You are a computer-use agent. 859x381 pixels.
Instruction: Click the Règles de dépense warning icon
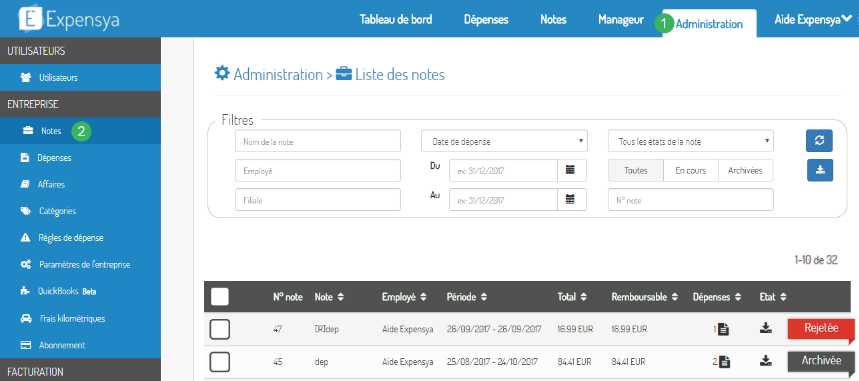pos(25,238)
